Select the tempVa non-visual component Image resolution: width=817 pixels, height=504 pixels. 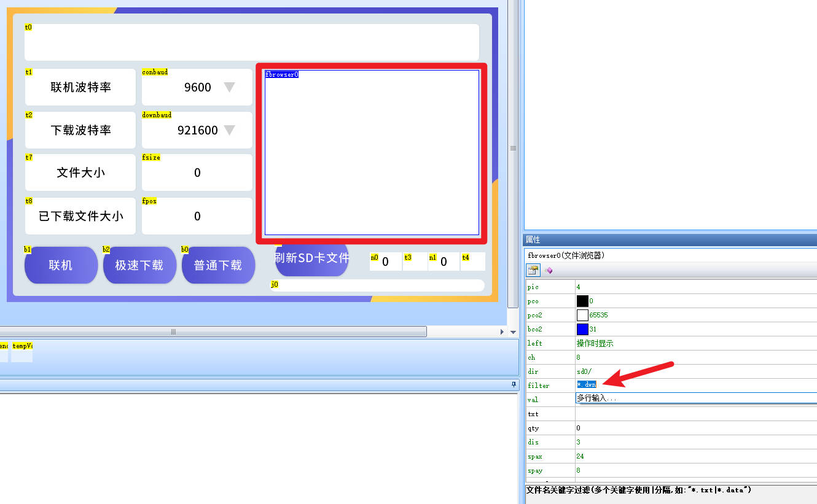click(22, 353)
